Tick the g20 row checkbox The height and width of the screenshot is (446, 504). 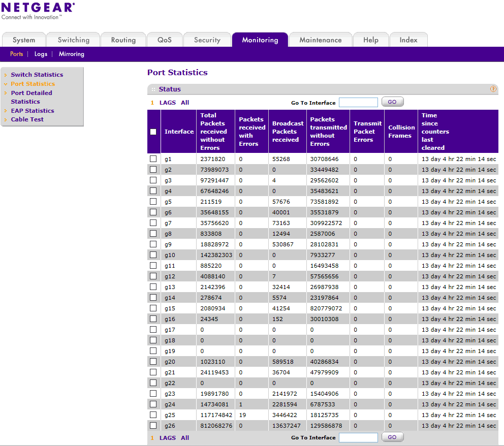[x=153, y=362]
